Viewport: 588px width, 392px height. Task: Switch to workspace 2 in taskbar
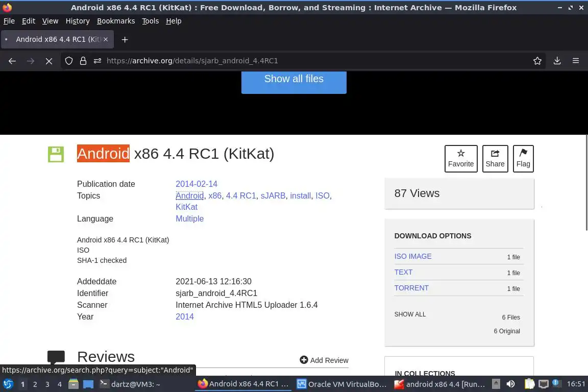point(35,384)
